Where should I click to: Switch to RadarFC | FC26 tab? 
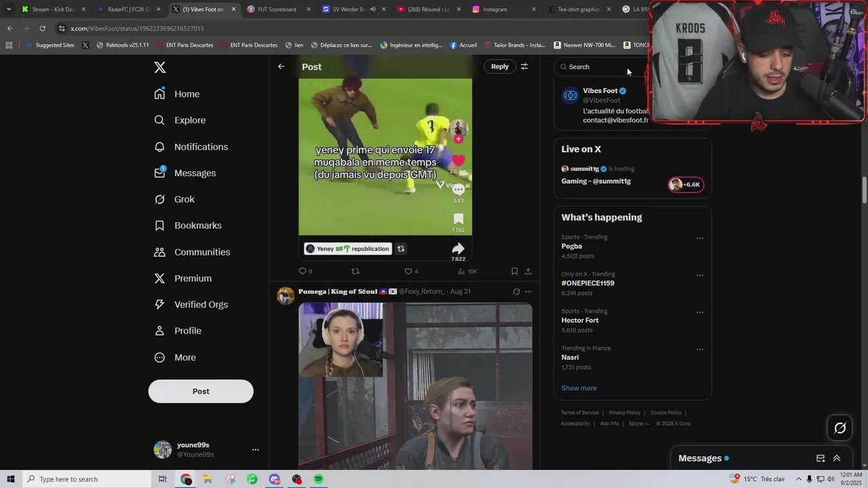point(128,9)
